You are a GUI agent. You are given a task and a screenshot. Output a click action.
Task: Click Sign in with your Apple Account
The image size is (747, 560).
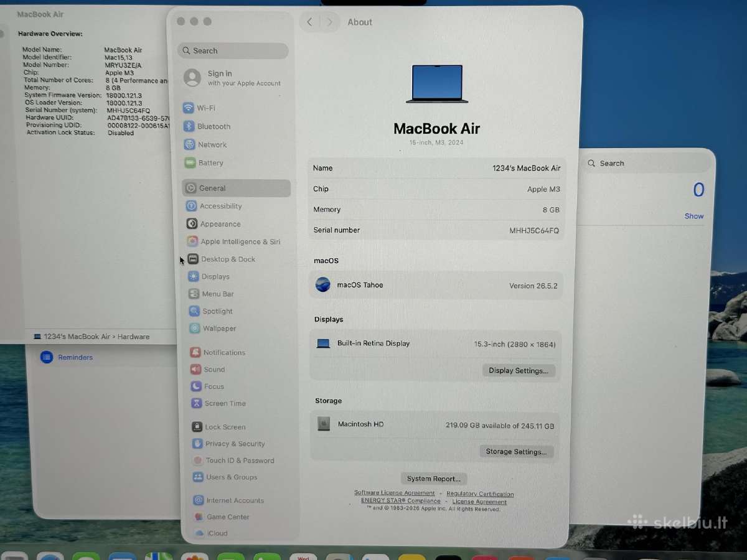point(232,78)
